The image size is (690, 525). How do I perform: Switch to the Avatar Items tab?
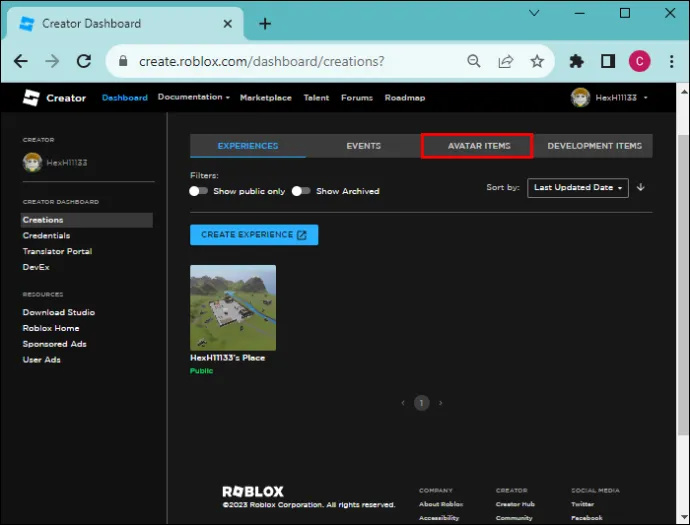click(x=478, y=146)
